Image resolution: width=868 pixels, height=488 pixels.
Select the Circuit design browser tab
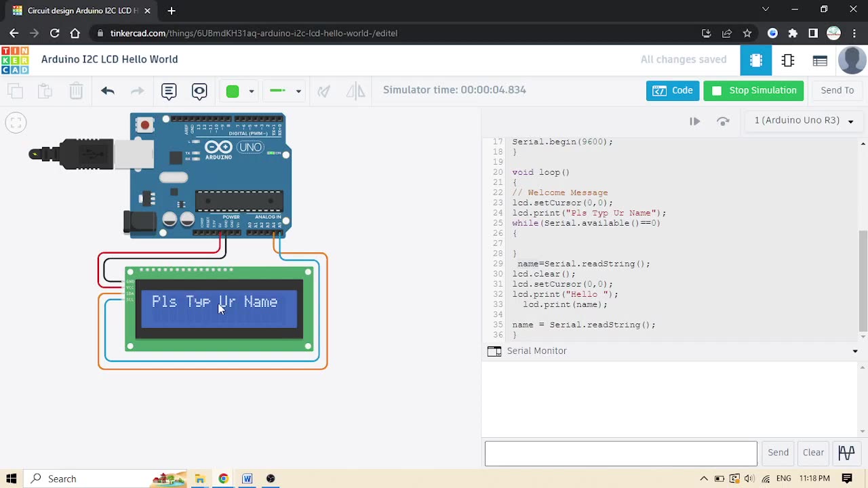81,11
